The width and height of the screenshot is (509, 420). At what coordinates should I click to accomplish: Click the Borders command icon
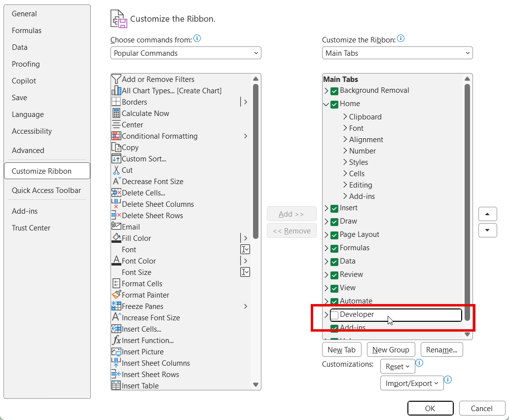pos(116,102)
